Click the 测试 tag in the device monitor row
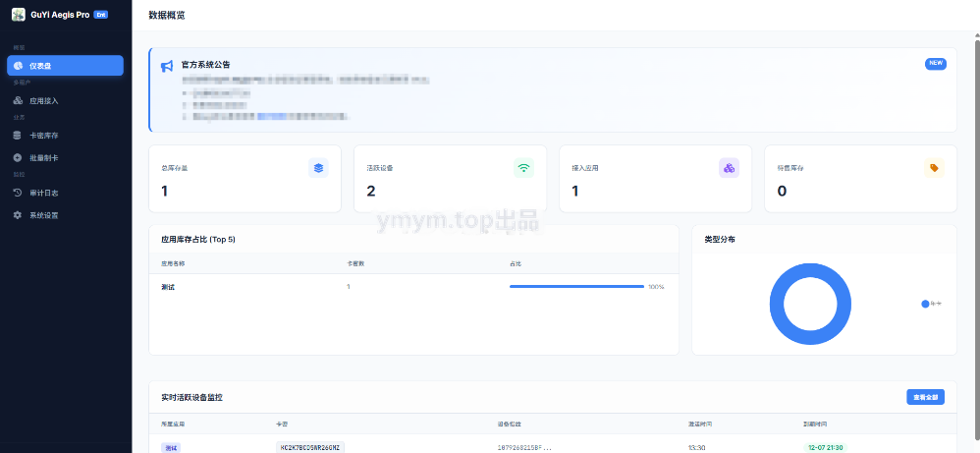 [171, 448]
